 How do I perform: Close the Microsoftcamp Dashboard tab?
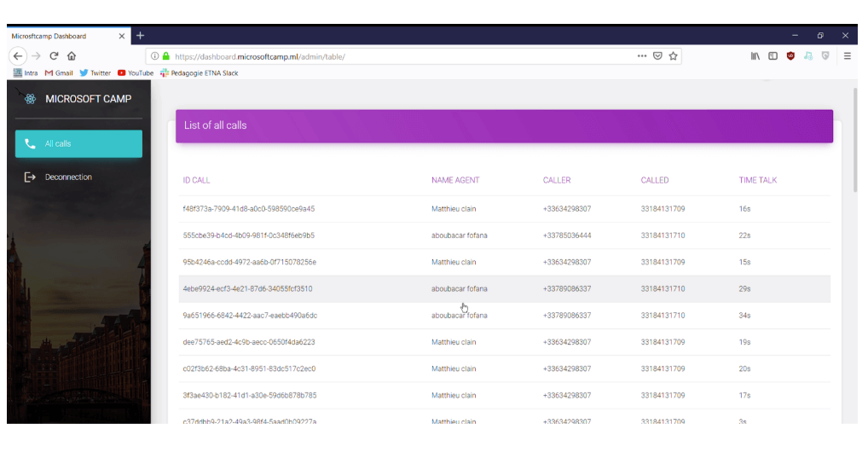122,36
